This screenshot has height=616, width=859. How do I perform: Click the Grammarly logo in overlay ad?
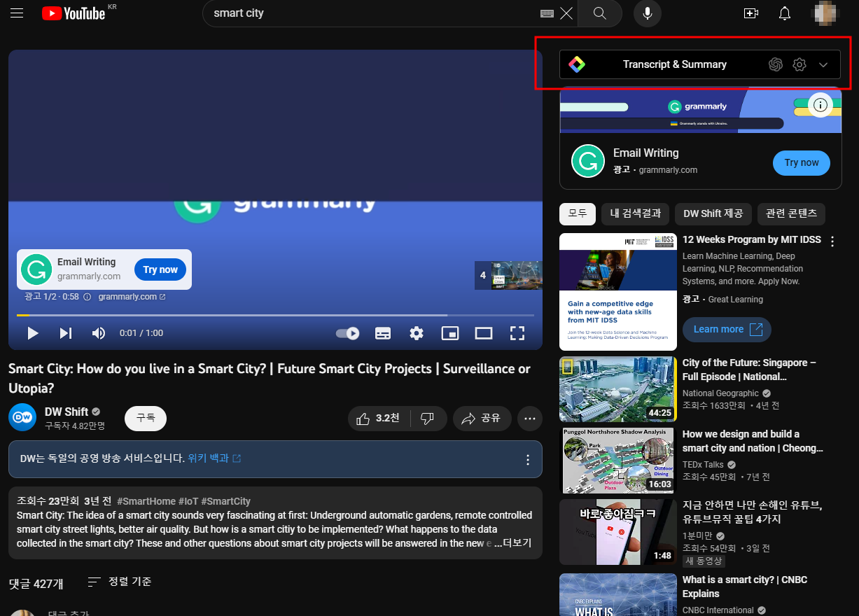click(36, 269)
